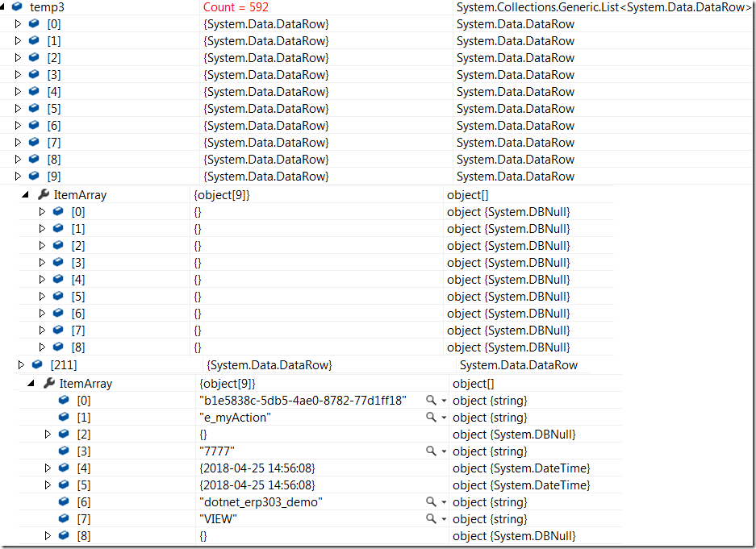Open text visualizer for "e_myAction" value
756x549 pixels.
coord(431,417)
